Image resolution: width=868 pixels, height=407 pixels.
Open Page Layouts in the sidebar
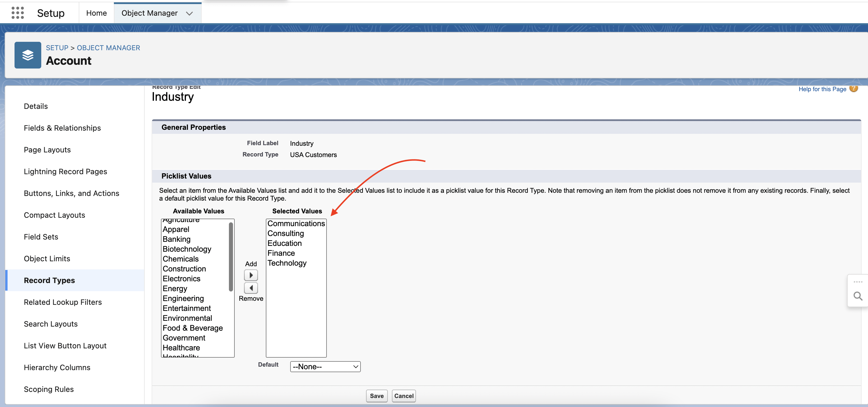(47, 150)
